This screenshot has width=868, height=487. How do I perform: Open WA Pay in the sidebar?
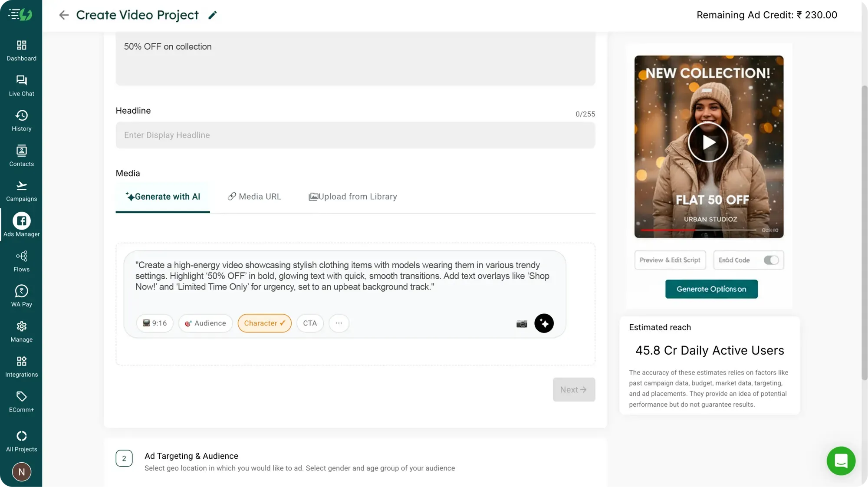pos(21,295)
